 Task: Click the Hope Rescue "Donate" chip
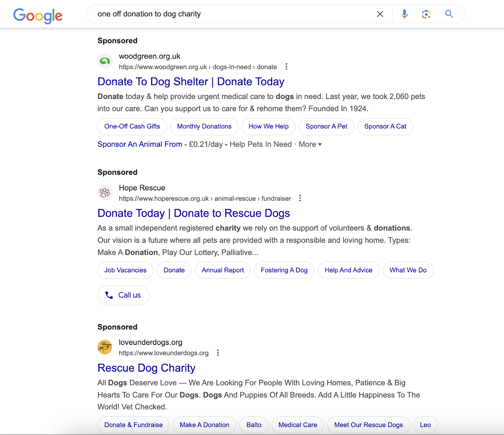(x=174, y=270)
